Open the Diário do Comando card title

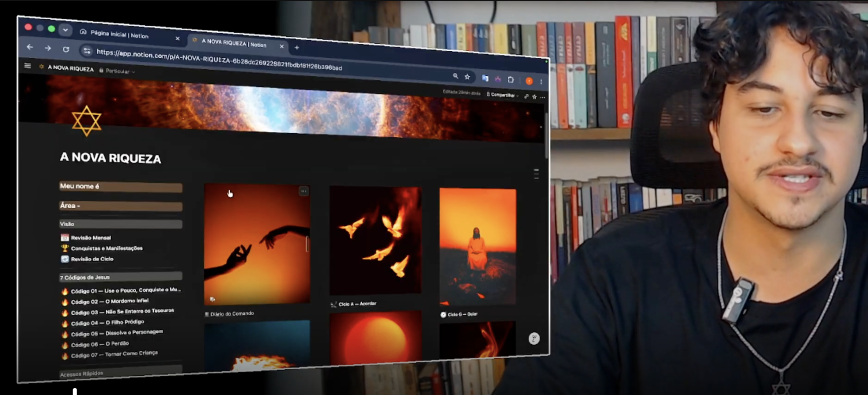(229, 313)
